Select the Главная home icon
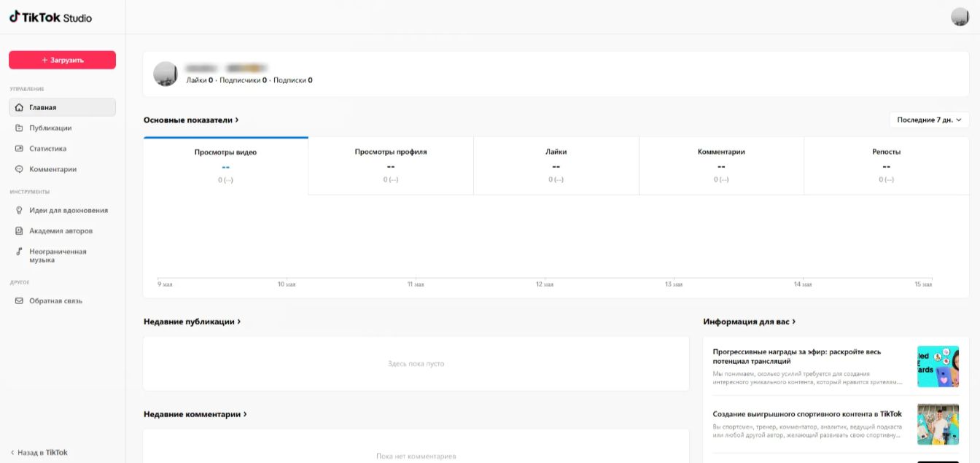The image size is (980, 463). [x=20, y=107]
